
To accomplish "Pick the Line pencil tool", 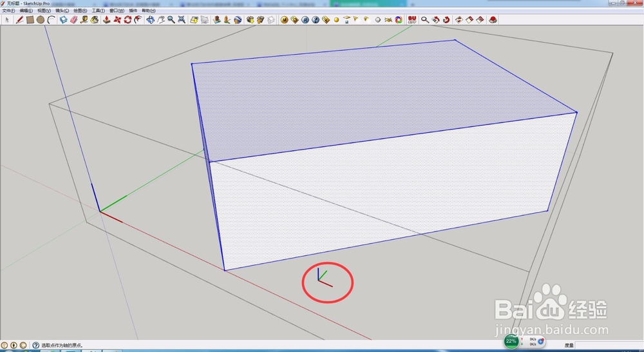I will pyautogui.click(x=19, y=20).
